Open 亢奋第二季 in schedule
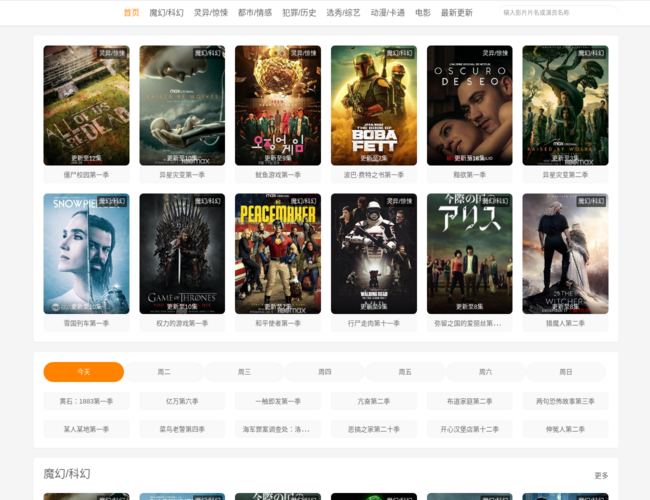 (374, 401)
